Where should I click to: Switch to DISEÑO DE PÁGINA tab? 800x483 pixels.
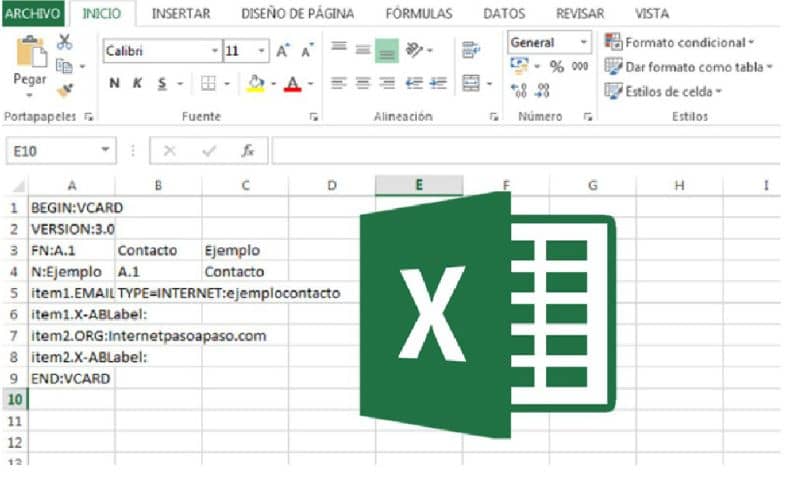click(297, 14)
